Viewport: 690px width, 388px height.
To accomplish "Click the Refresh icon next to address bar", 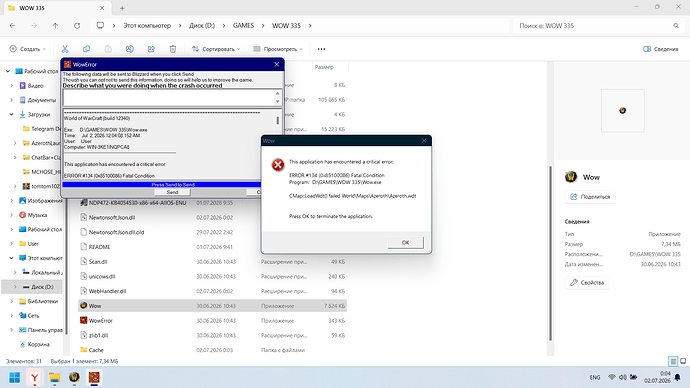I will click(77, 26).
